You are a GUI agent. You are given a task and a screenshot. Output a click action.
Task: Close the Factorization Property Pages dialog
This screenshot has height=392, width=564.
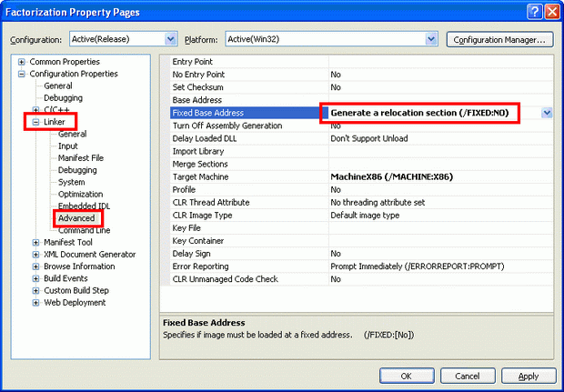tap(552, 11)
